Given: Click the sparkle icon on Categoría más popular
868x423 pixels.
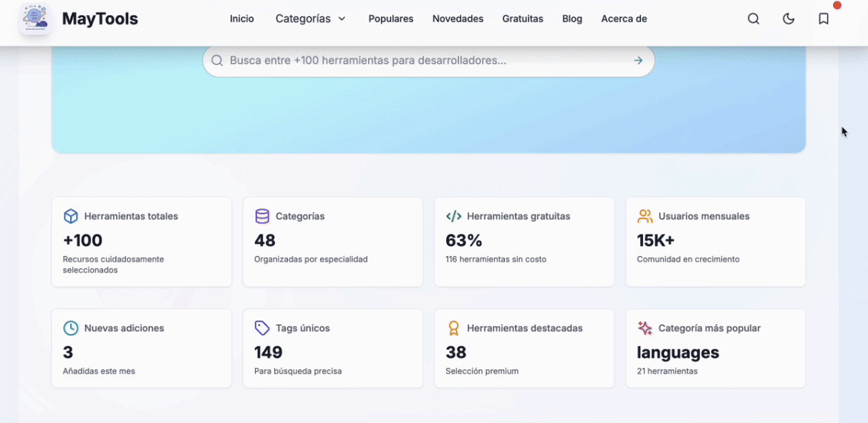Looking at the screenshot, I should click(644, 328).
